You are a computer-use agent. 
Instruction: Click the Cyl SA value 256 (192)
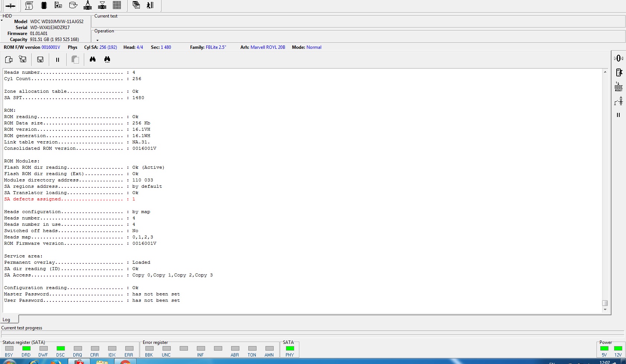coord(108,47)
